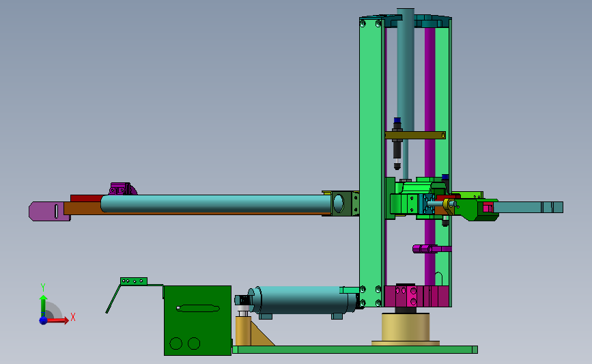Select the magenta block at the column bottom
The width and height of the screenshot is (592, 364).
(417, 296)
